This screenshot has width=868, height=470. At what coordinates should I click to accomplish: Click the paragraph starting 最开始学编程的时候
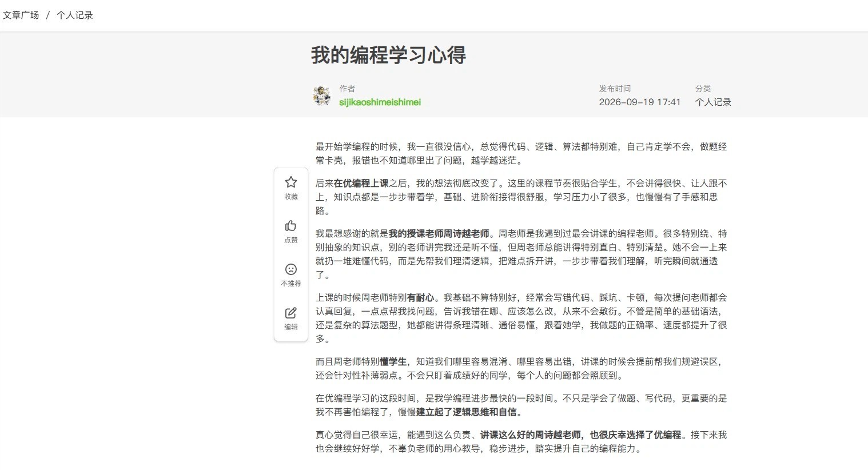[x=521, y=154]
